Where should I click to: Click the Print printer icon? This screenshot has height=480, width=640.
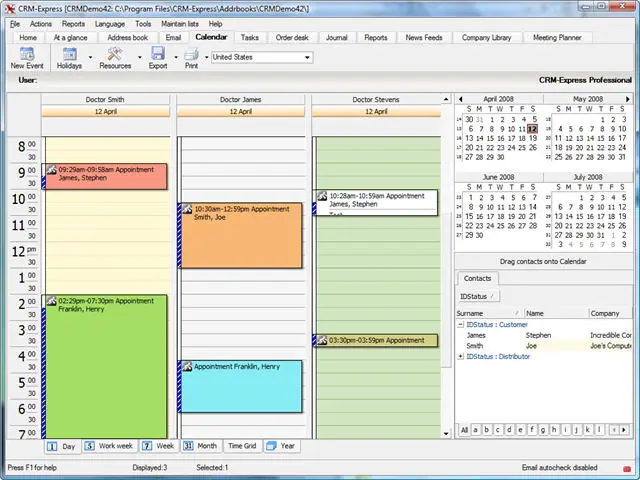[x=191, y=54]
